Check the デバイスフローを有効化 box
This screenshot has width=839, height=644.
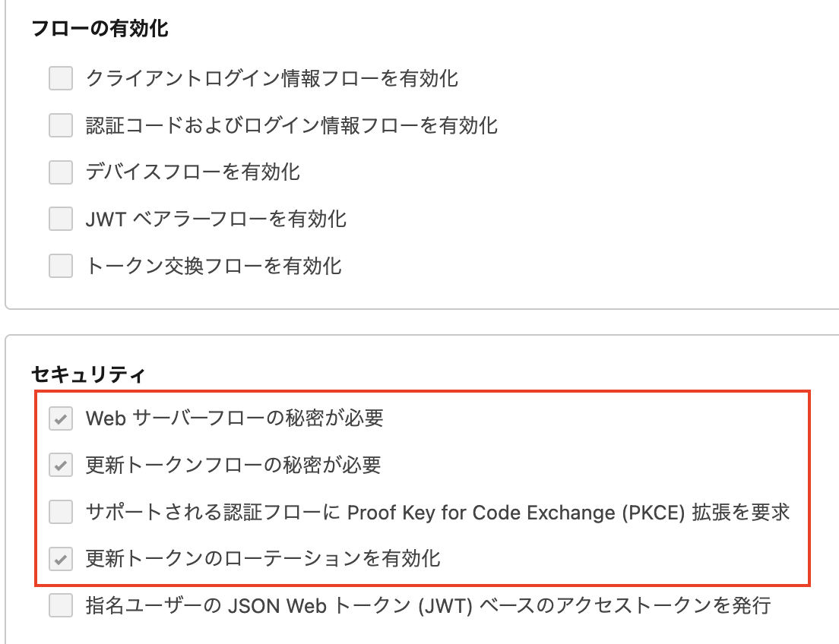pyautogui.click(x=61, y=172)
